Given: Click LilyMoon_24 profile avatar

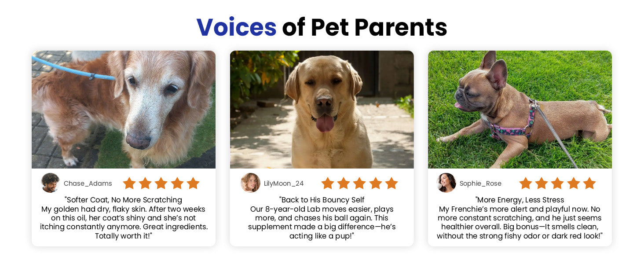Looking at the screenshot, I should pos(250,183).
